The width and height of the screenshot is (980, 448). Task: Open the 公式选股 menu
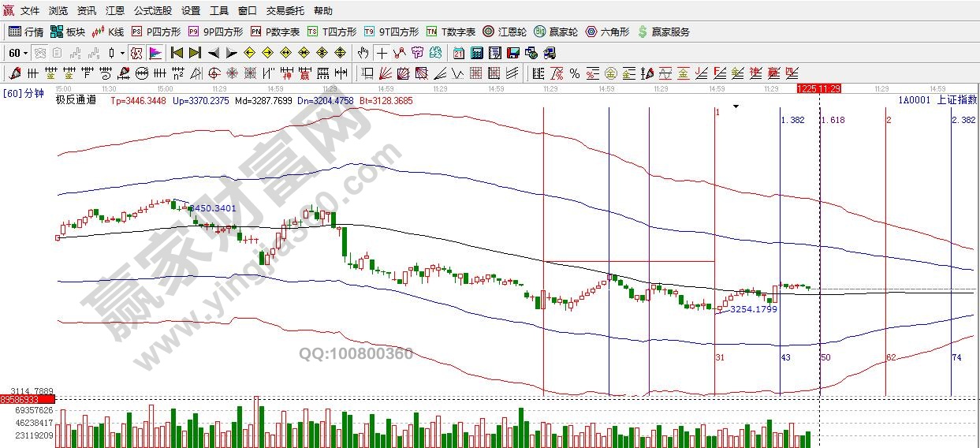click(x=152, y=11)
